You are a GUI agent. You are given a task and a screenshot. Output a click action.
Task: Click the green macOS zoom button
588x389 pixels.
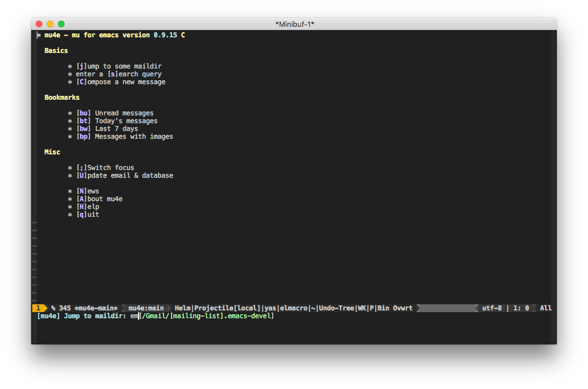pos(61,24)
